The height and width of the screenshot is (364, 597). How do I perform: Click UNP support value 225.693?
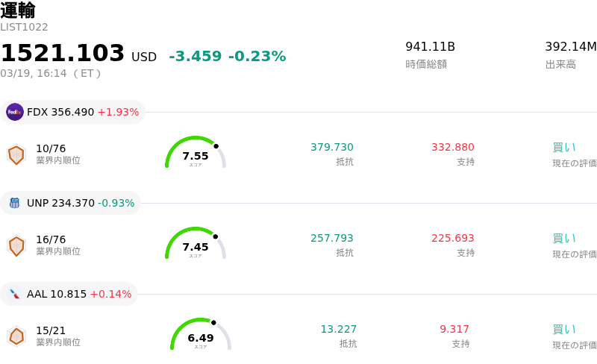[x=453, y=238]
